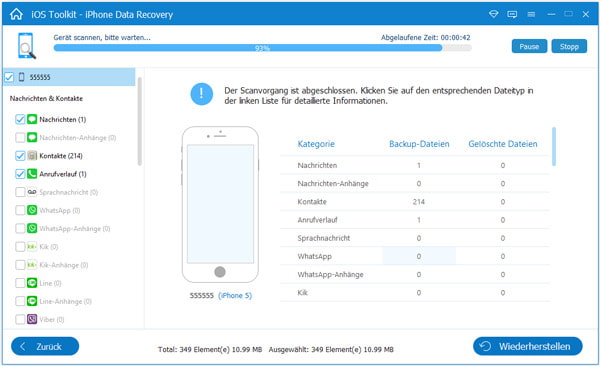Click the blue exclamation info icon
The height and width of the screenshot is (366, 600).
[202, 94]
